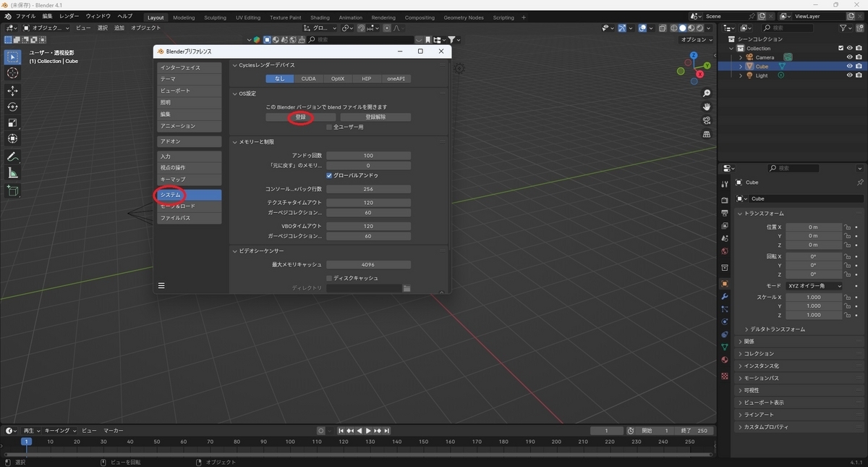868x467 pixels.
Task: Select the Scale tool
Action: click(x=12, y=122)
